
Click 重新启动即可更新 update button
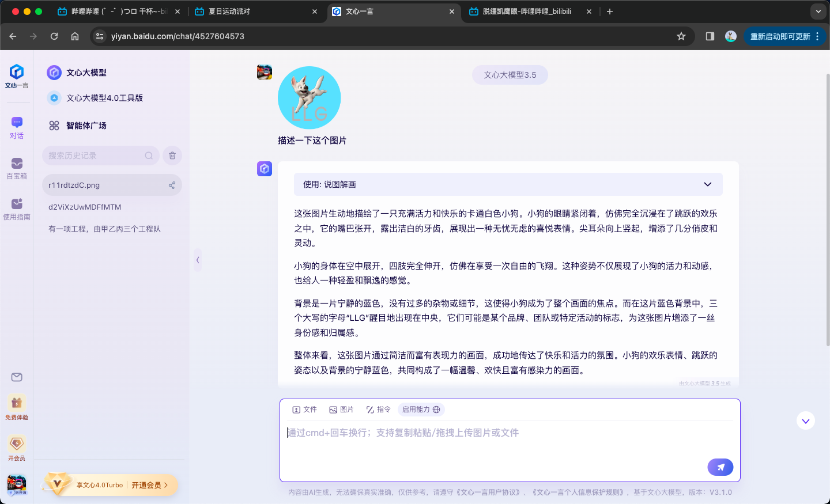pos(784,36)
